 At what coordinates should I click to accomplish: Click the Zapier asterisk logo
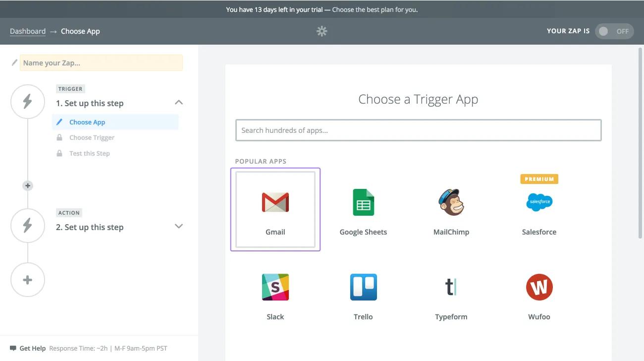322,31
